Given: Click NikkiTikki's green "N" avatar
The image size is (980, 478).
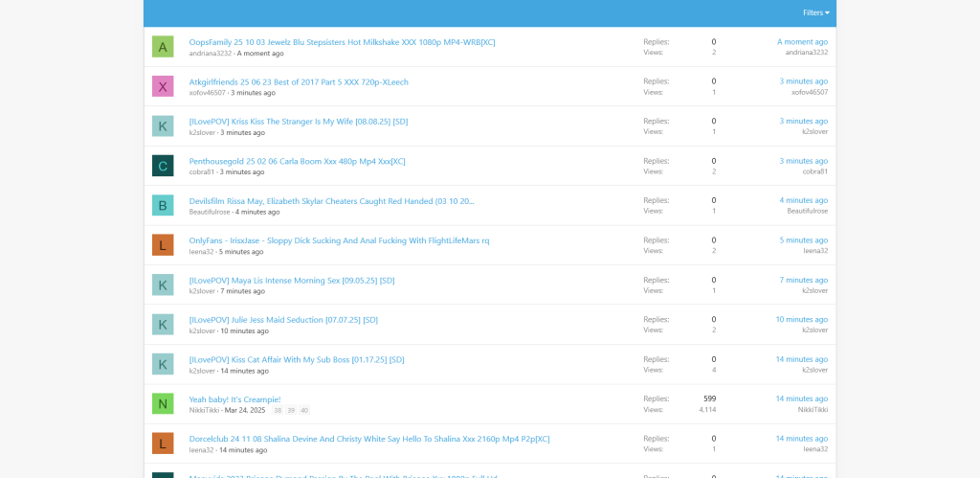Looking at the screenshot, I should pyautogui.click(x=163, y=403).
